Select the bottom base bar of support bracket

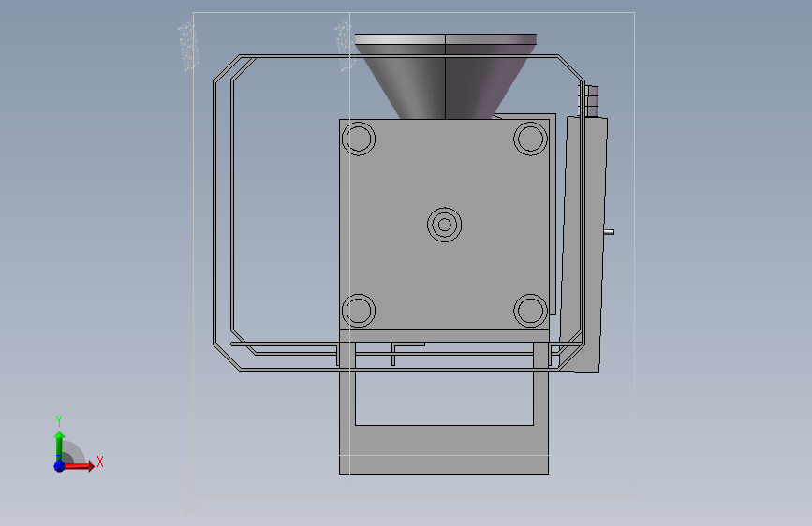(x=444, y=449)
